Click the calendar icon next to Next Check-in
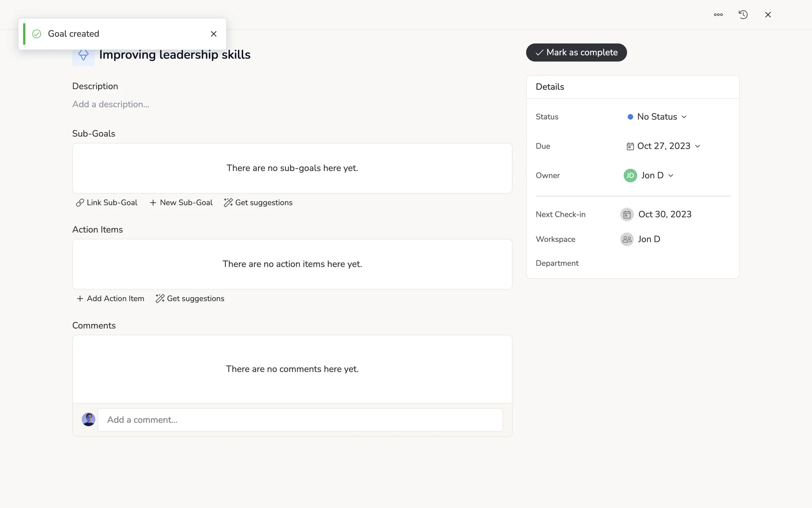This screenshot has width=812, height=508. tap(627, 215)
